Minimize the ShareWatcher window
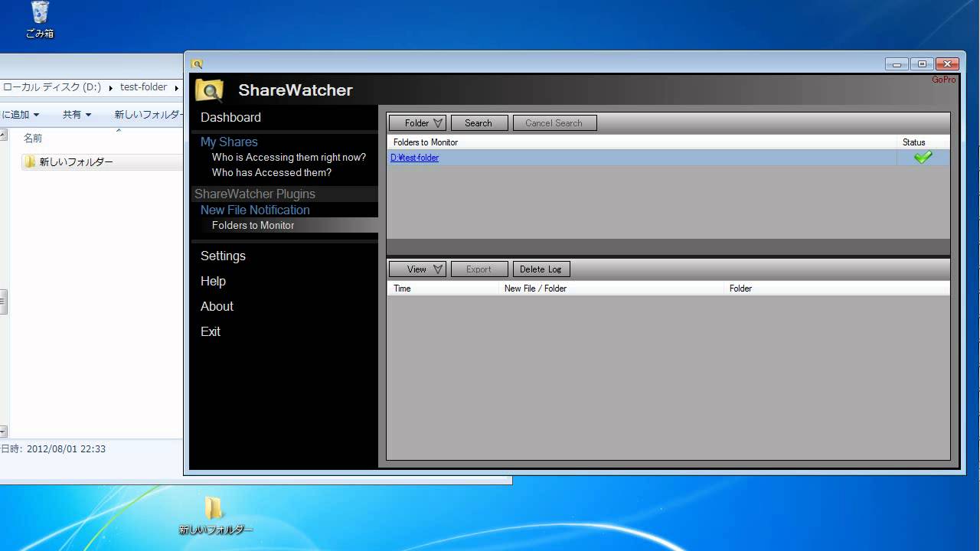 [897, 64]
